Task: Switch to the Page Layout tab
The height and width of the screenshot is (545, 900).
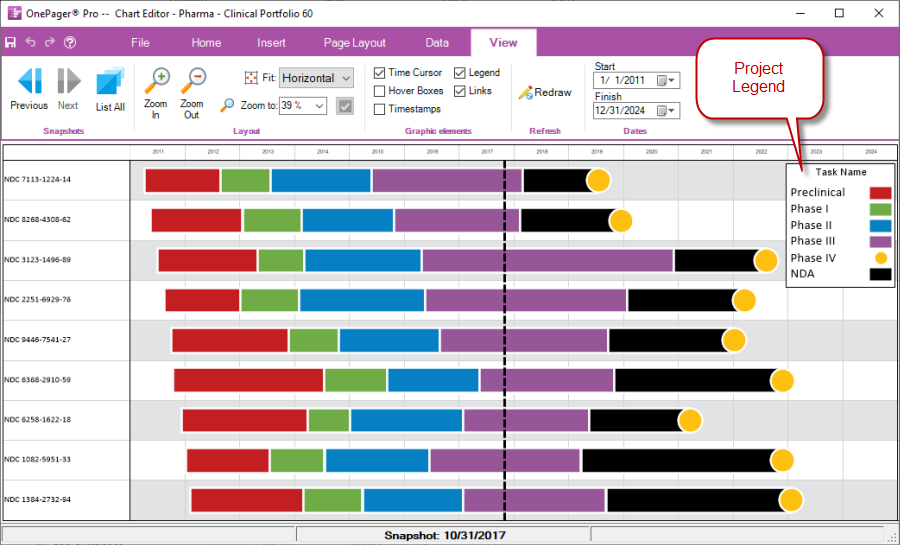Action: [x=354, y=42]
